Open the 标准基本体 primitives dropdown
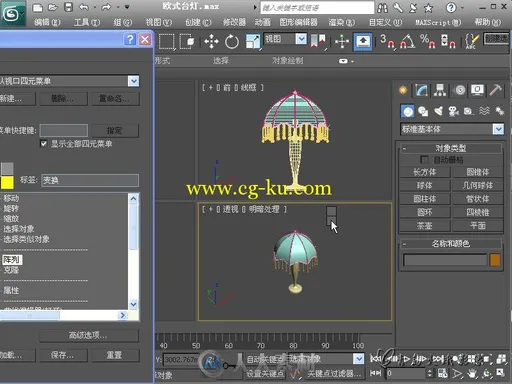Viewport: 512px width, 384px height. click(498, 129)
